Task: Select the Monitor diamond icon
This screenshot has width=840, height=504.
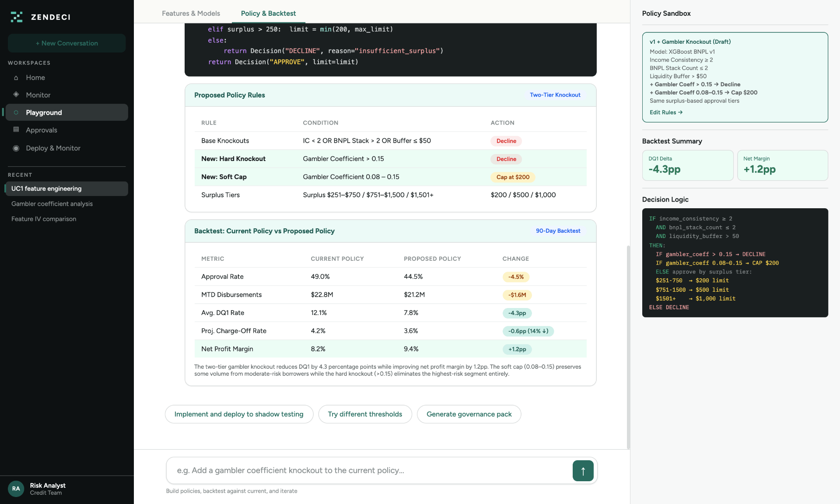Action: click(16, 95)
